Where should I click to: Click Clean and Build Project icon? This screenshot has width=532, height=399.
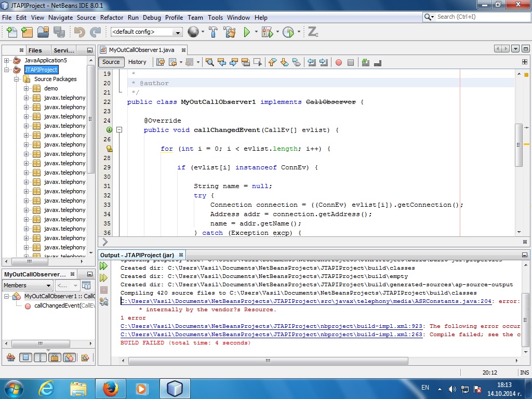(x=229, y=32)
